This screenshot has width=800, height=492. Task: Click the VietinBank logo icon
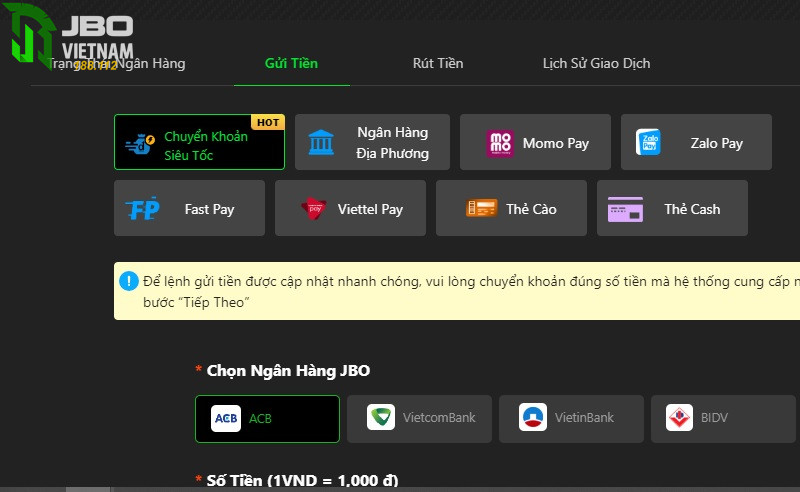click(533, 417)
